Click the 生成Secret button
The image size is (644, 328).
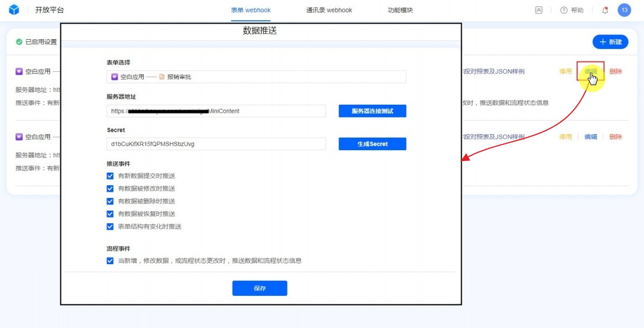(x=372, y=144)
